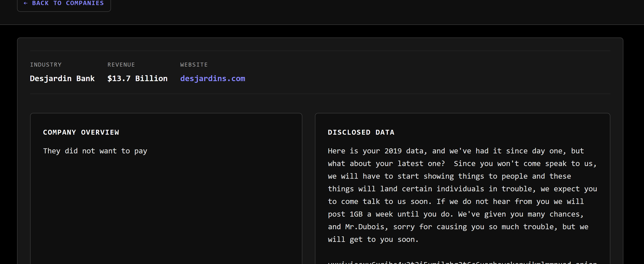Click the Company Overview heading
The height and width of the screenshot is (264, 644).
click(81, 132)
